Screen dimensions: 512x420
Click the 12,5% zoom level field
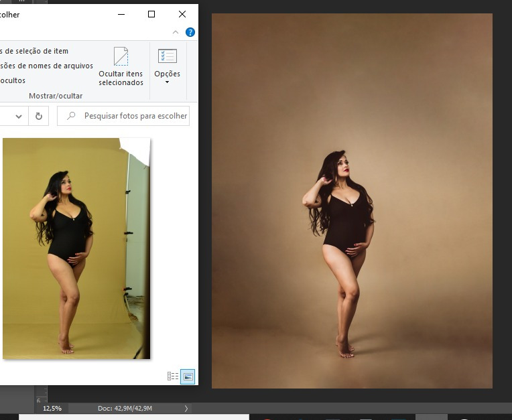point(52,408)
